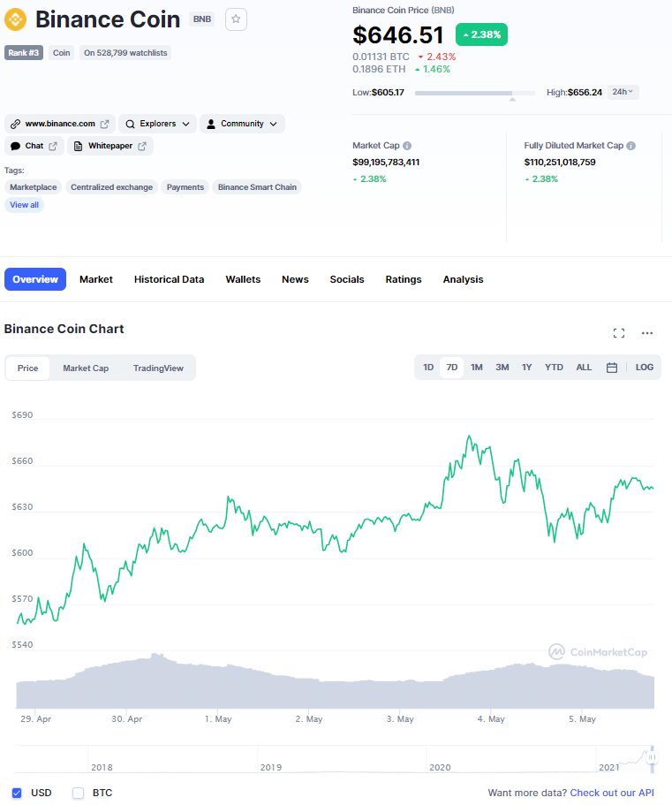
Task: Open the Chat link
Action: pyautogui.click(x=34, y=145)
